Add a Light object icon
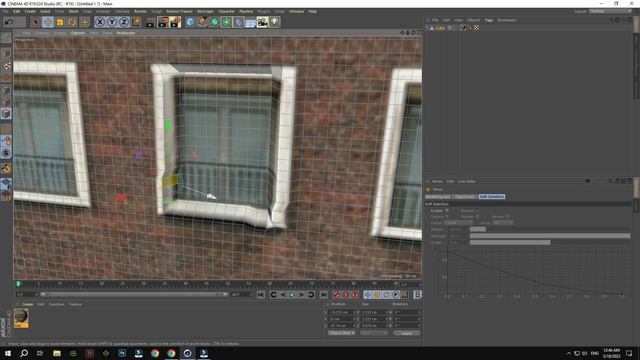Screen dimensions: 640x360 click(x=275, y=22)
